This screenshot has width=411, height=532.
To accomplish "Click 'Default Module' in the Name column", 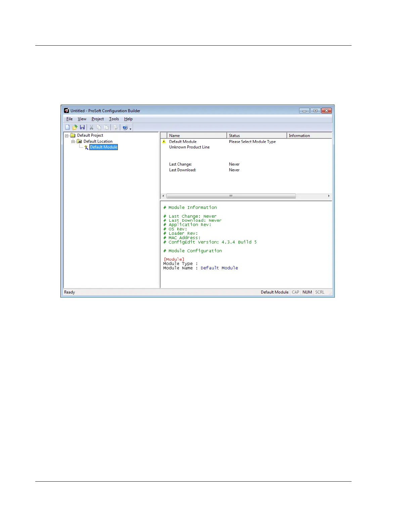I will click(183, 142).
